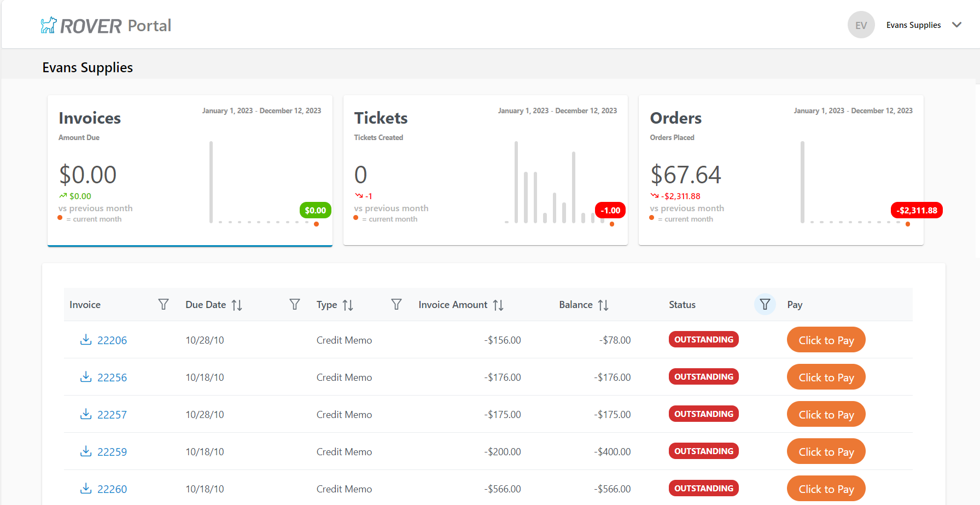
Task: Open the Due Date column filter
Action: pos(294,304)
